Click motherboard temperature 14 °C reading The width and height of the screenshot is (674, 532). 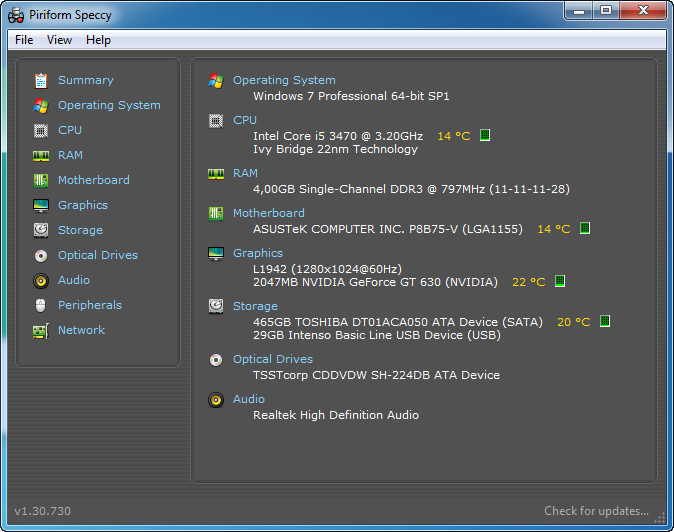554,229
